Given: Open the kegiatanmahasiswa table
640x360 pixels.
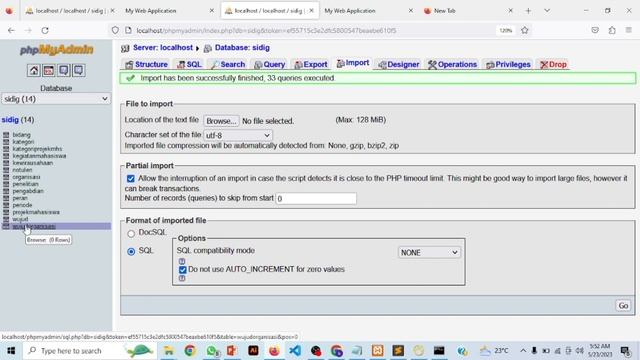Looking at the screenshot, I should [39, 156].
